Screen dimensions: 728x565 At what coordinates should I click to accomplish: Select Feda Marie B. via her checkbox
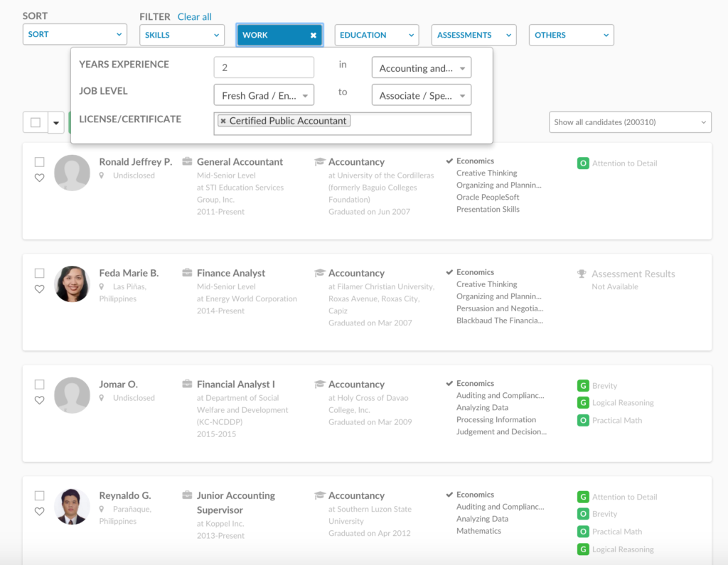[40, 273]
